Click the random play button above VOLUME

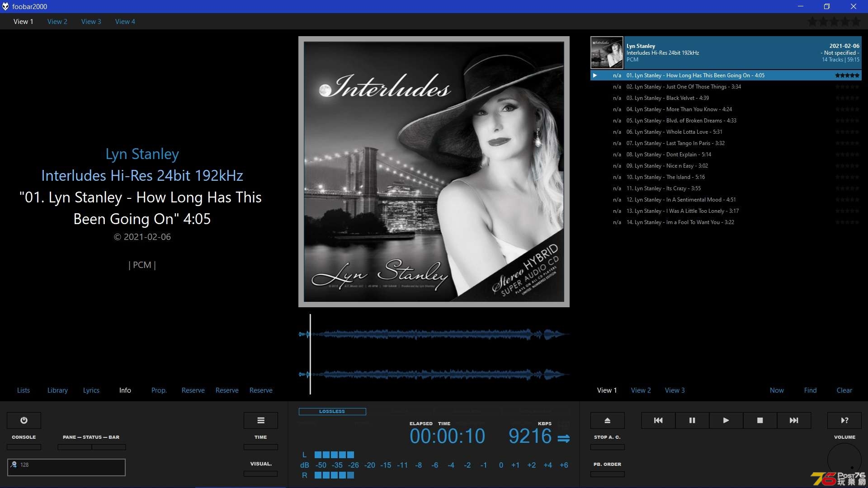[x=844, y=420]
